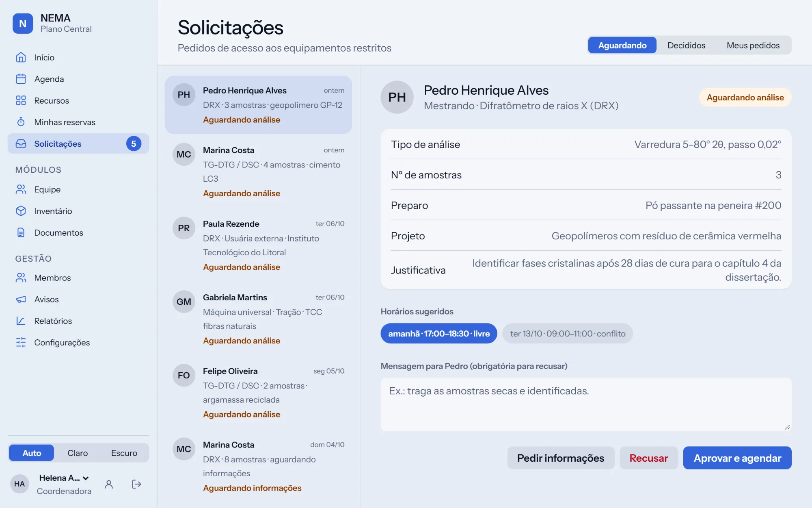Switch to the Meus pedidos tab
Screen dimensions: 812x508
point(753,45)
